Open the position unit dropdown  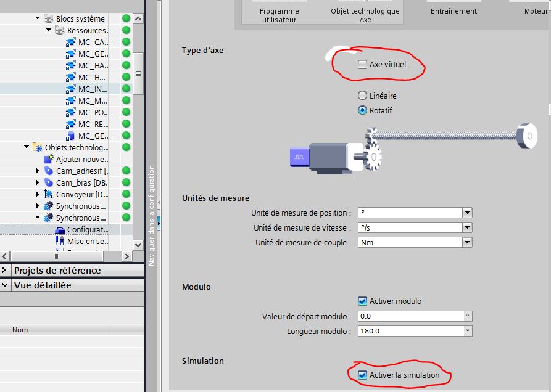click(467, 213)
